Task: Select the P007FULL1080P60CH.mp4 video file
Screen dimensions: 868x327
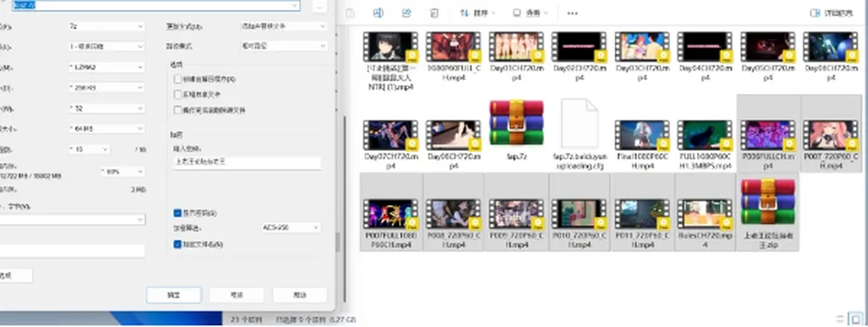Action: (x=391, y=212)
